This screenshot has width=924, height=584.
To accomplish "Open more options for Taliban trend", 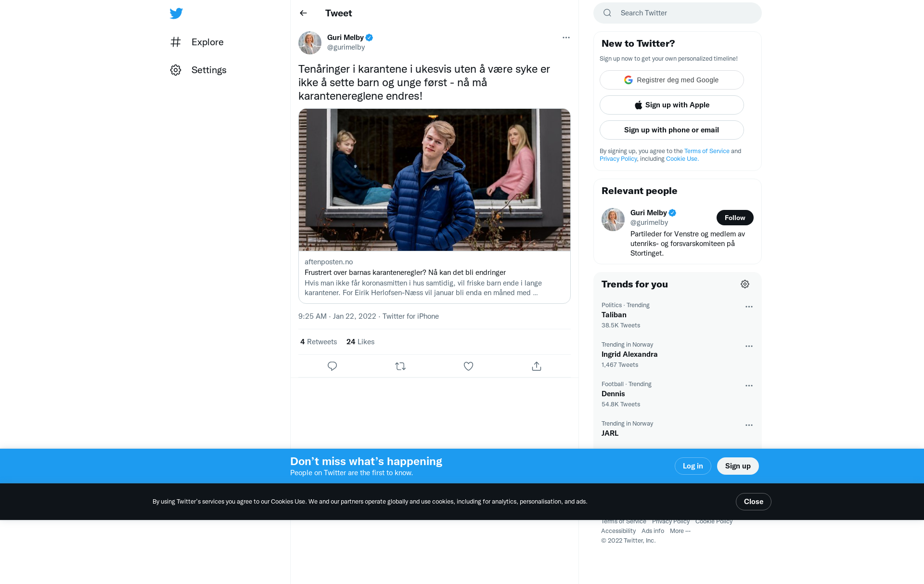I will 749,307.
